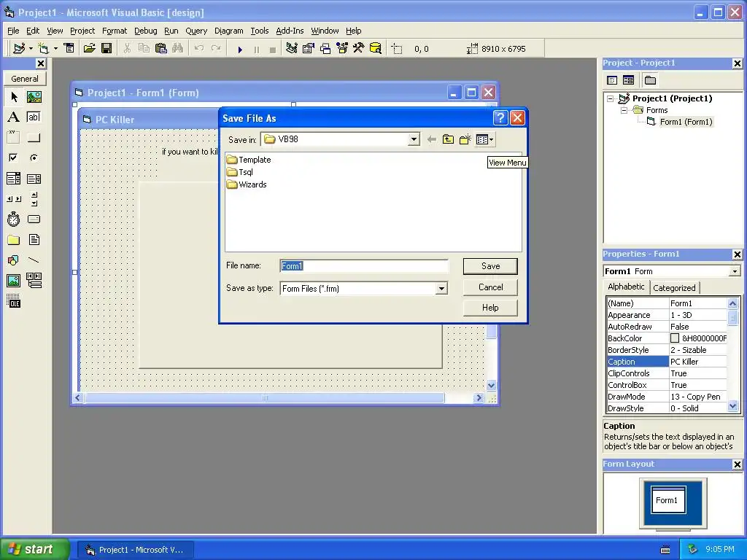Select the Wizards folder
The height and width of the screenshot is (560, 747).
coord(247,184)
